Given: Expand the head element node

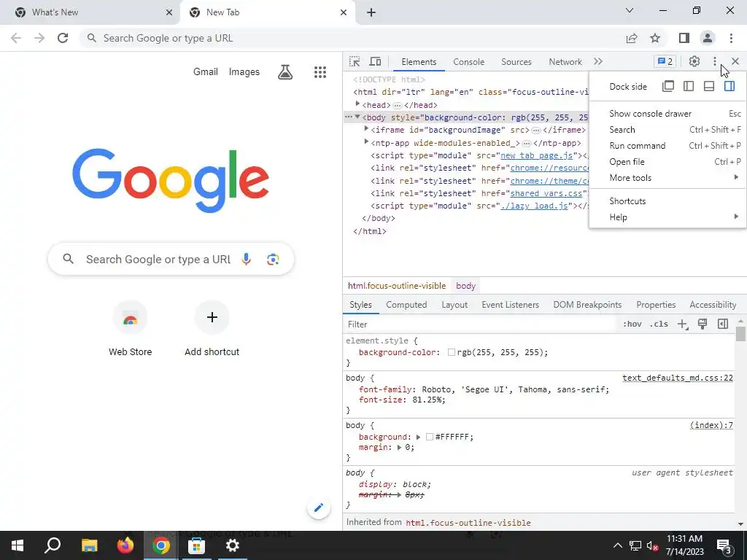Looking at the screenshot, I should click(x=357, y=104).
